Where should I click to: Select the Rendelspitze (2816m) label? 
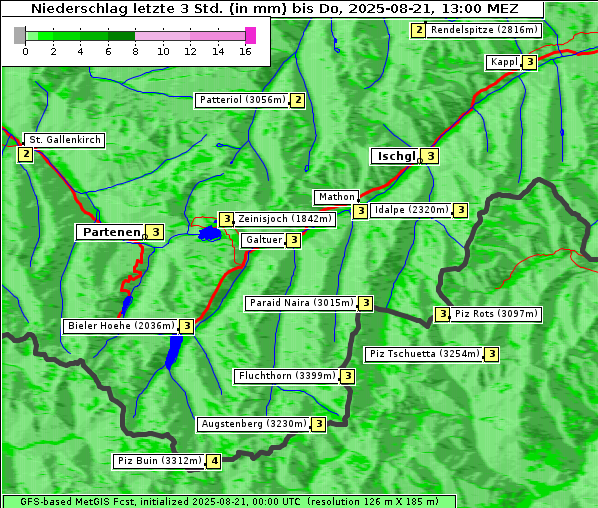point(484,30)
